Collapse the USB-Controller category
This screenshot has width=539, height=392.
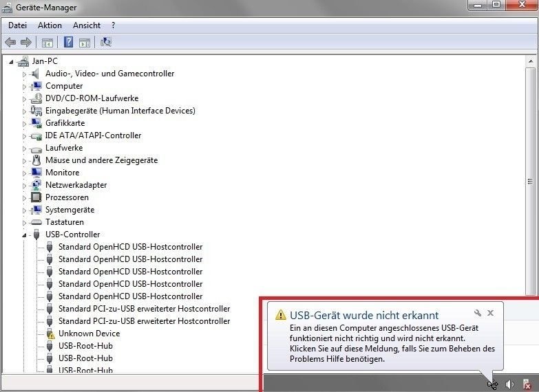[x=24, y=235]
